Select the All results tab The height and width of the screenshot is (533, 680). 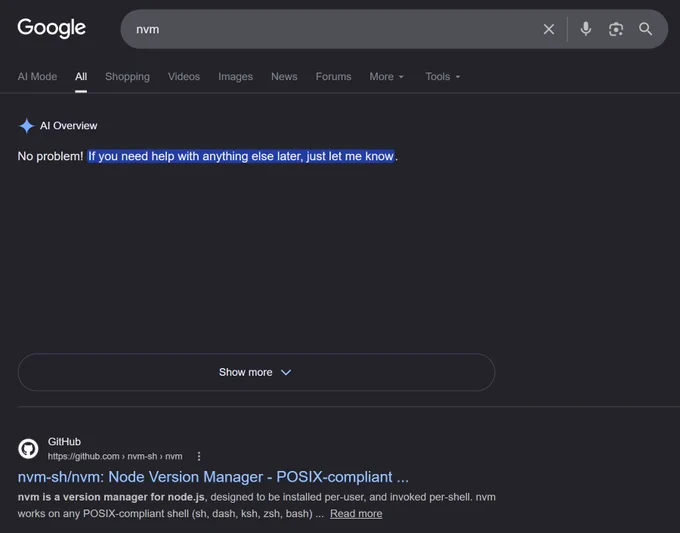coord(81,77)
